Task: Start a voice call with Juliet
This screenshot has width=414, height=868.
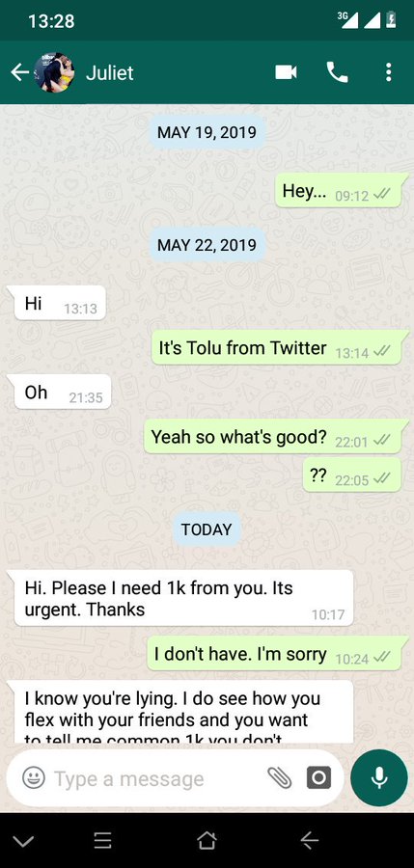Action: click(x=337, y=72)
